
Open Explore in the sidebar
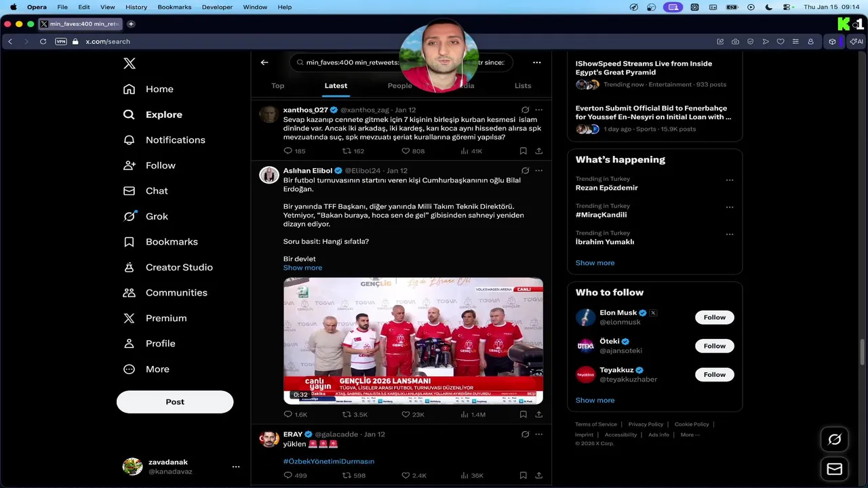[x=153, y=115]
